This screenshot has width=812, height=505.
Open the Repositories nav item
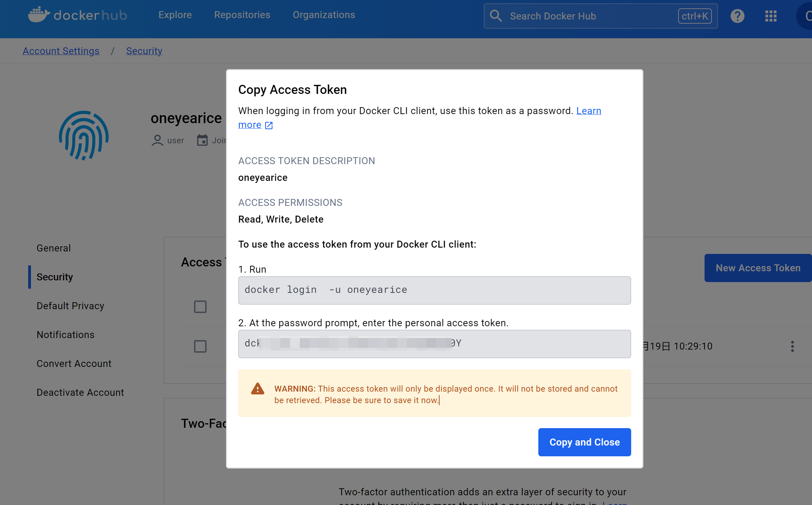point(242,15)
